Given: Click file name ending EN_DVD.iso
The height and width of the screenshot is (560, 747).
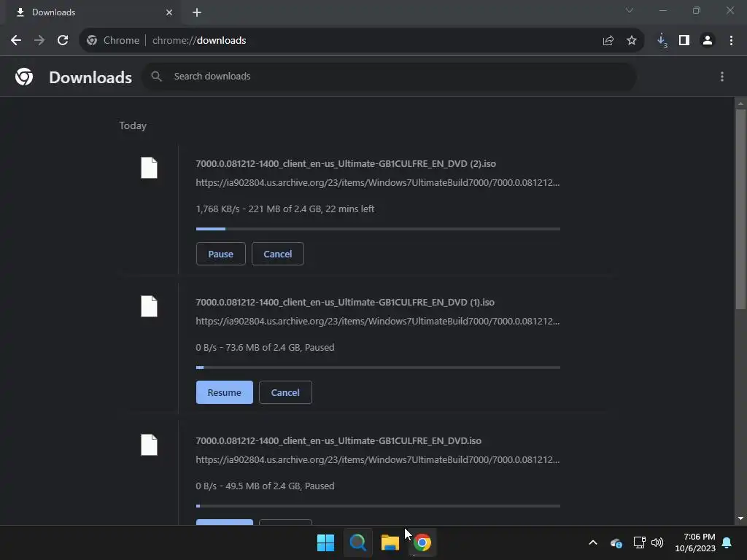Looking at the screenshot, I should tap(338, 441).
